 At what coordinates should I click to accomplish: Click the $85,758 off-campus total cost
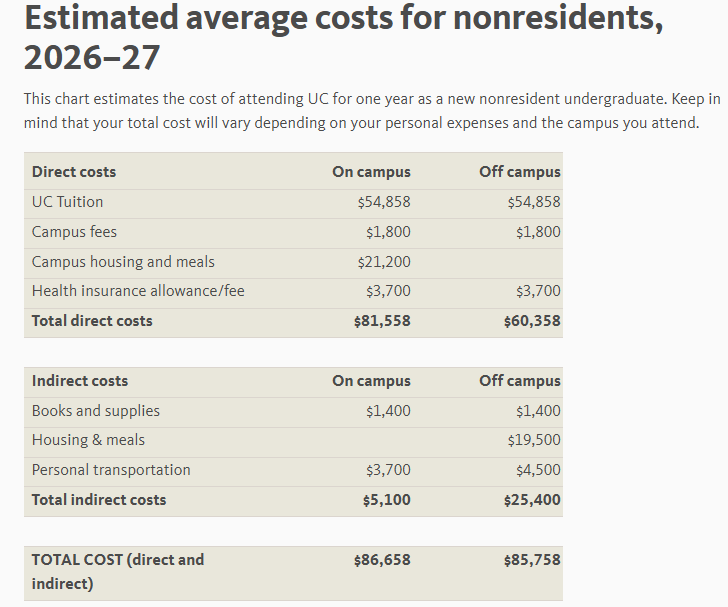(x=532, y=560)
